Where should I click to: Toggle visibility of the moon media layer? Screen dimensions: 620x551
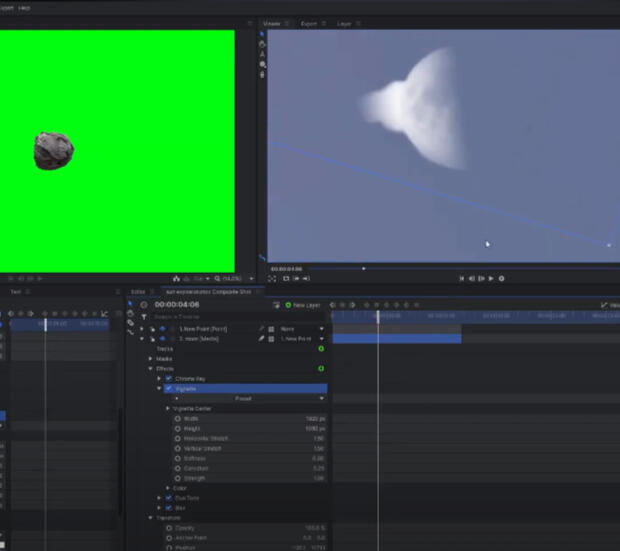[161, 338]
